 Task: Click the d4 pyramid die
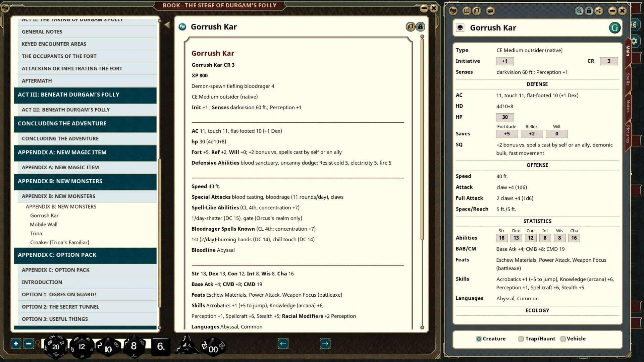pos(186,345)
